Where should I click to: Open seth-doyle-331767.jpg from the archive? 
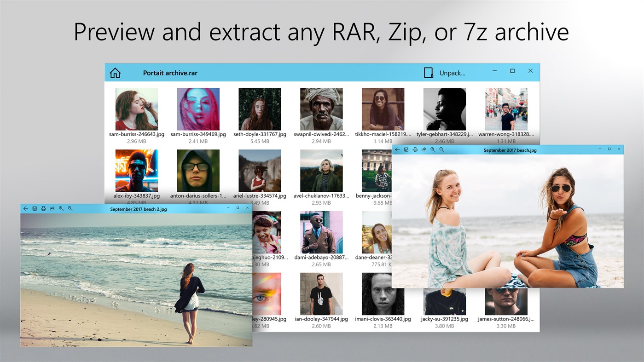pos(260,109)
